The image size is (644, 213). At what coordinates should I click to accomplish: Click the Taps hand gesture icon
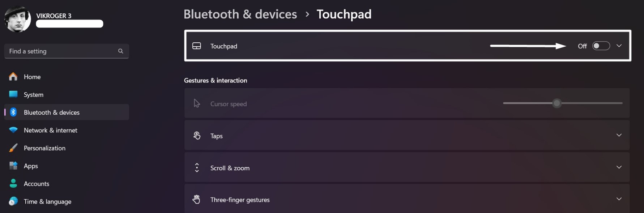pos(197,135)
